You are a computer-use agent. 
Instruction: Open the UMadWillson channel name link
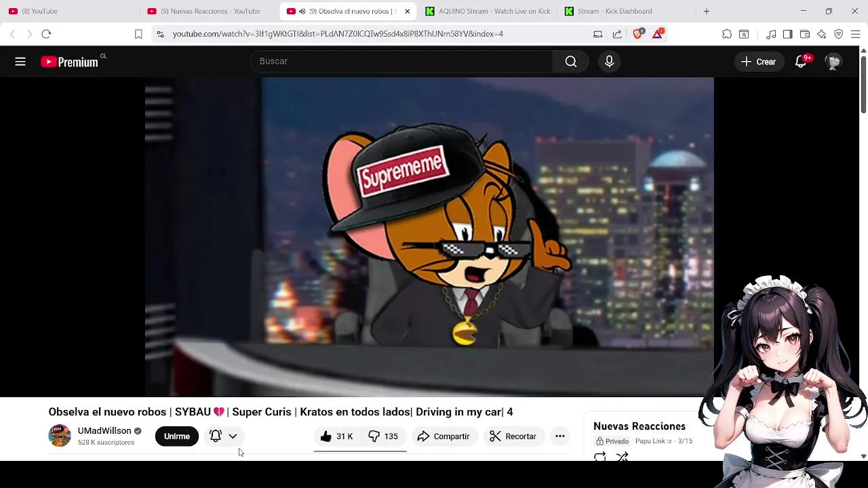(x=104, y=430)
